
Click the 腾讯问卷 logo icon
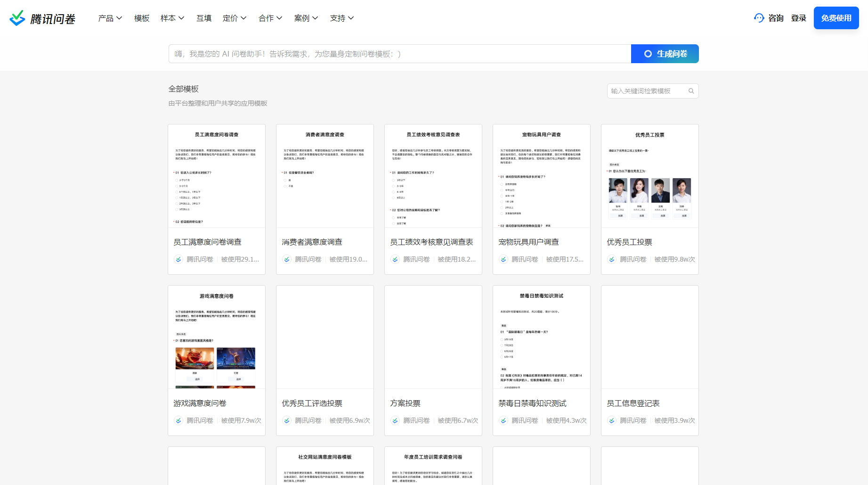[x=17, y=17]
